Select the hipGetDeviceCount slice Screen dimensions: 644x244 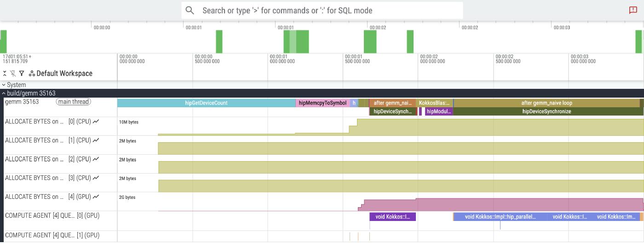(206, 103)
